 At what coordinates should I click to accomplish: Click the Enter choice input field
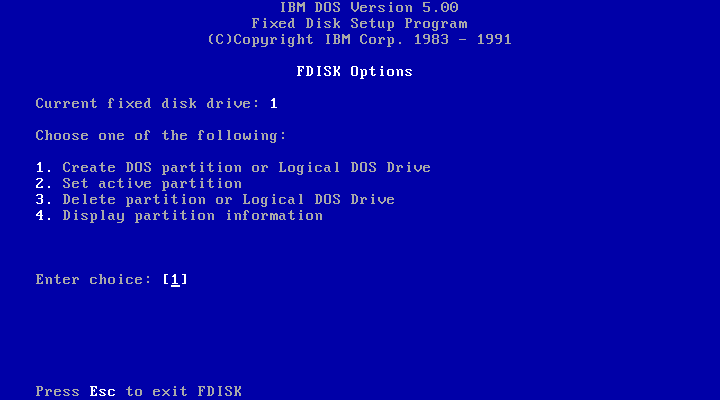(175, 280)
